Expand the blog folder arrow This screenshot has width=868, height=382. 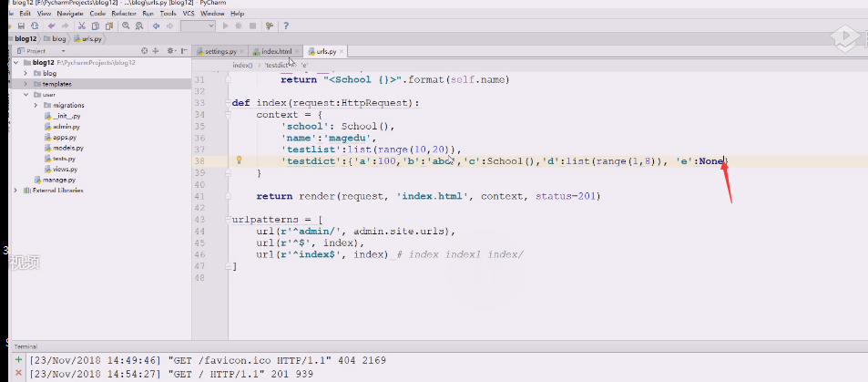pyautogui.click(x=26, y=73)
